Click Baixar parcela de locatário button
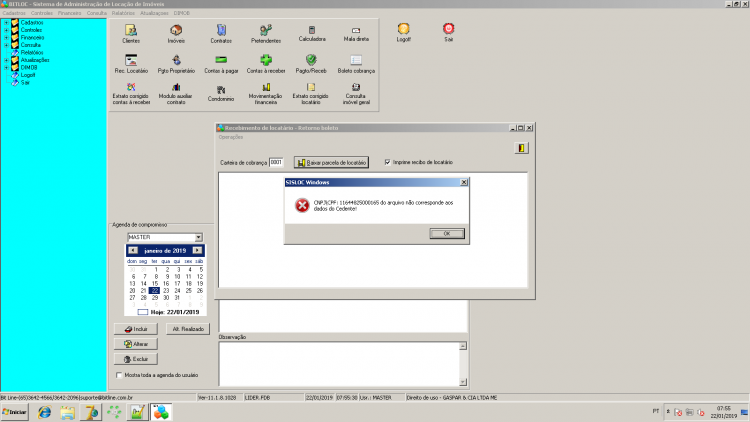 331,163
